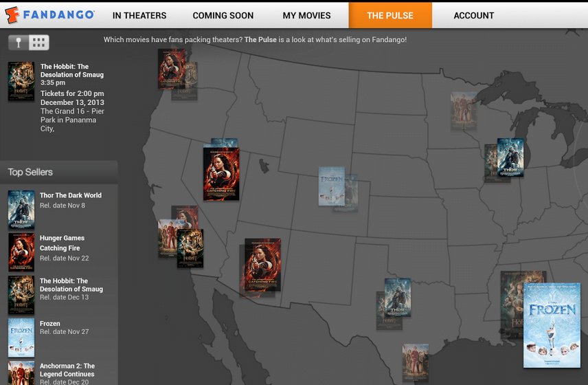Select Frozen title, Rel. date Nov 27
Screen dimensions: 588x385
[50, 323]
